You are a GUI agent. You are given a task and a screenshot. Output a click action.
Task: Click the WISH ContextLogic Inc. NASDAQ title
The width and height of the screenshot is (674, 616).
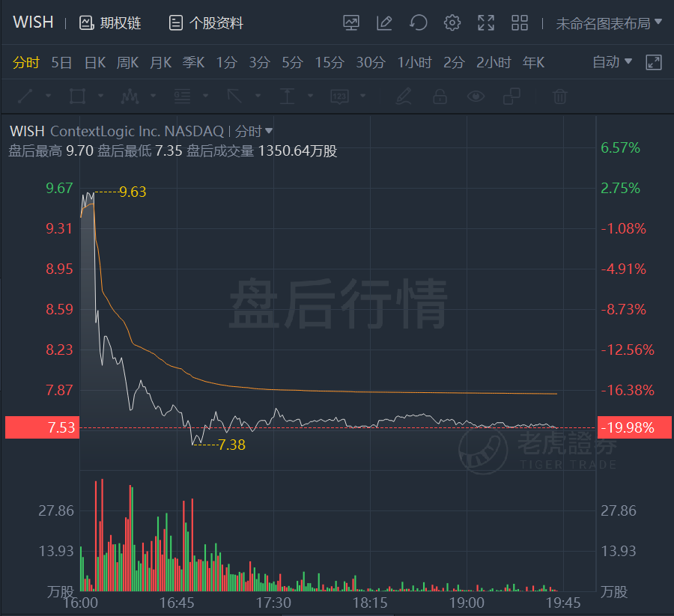coord(117,131)
